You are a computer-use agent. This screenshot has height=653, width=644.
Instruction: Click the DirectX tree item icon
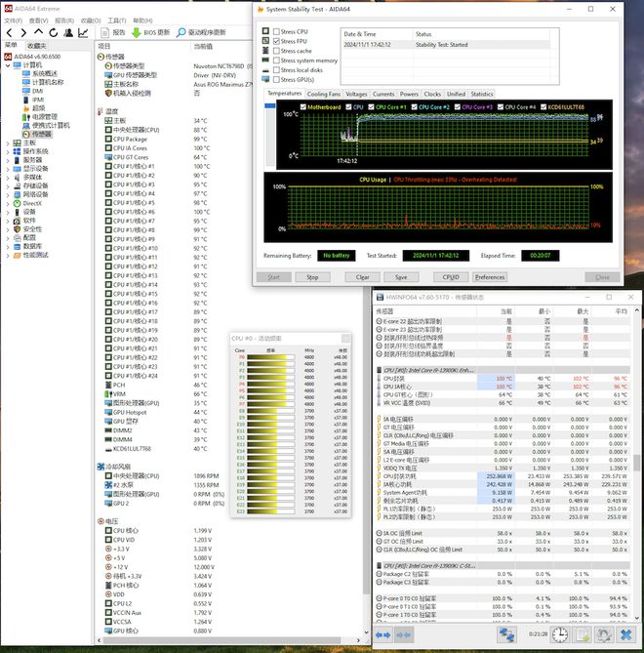tap(17, 203)
